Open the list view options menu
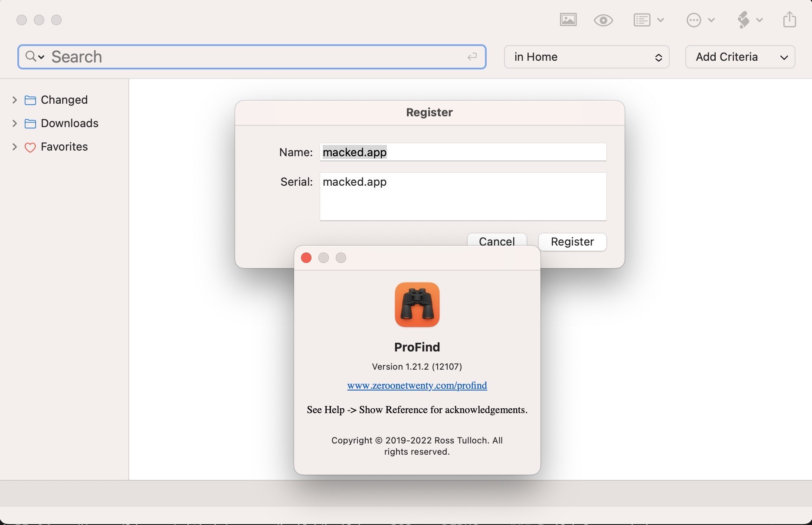The width and height of the screenshot is (812, 525). point(648,20)
